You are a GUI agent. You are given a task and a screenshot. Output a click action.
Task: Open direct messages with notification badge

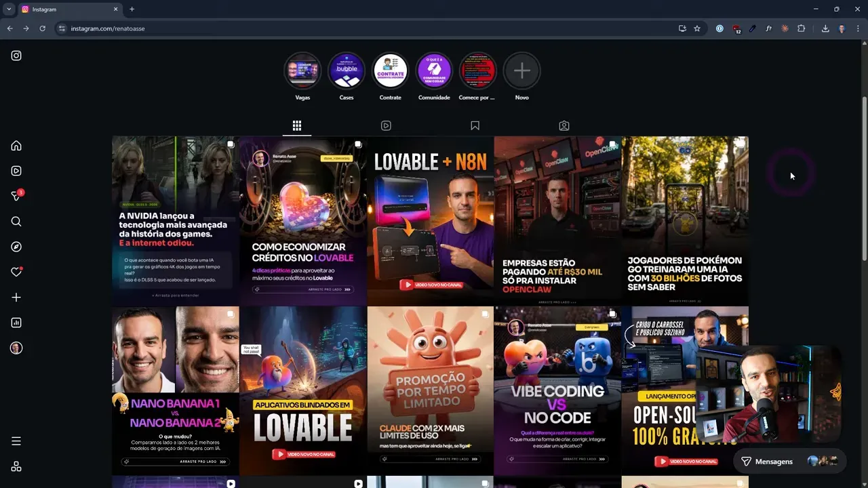pyautogui.click(x=16, y=196)
